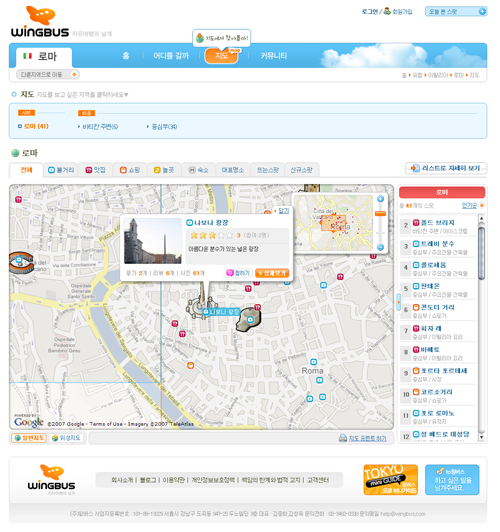This screenshot has height=532, width=500.
Task: Click the Pantheon illustrated landmark icon on map
Action: click(249, 319)
